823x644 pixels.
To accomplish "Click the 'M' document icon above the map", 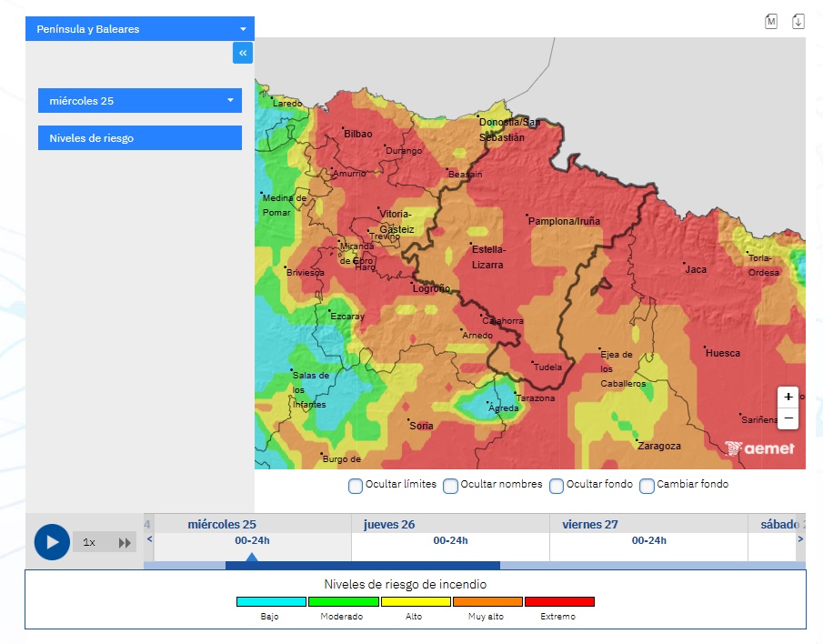I will [770, 20].
